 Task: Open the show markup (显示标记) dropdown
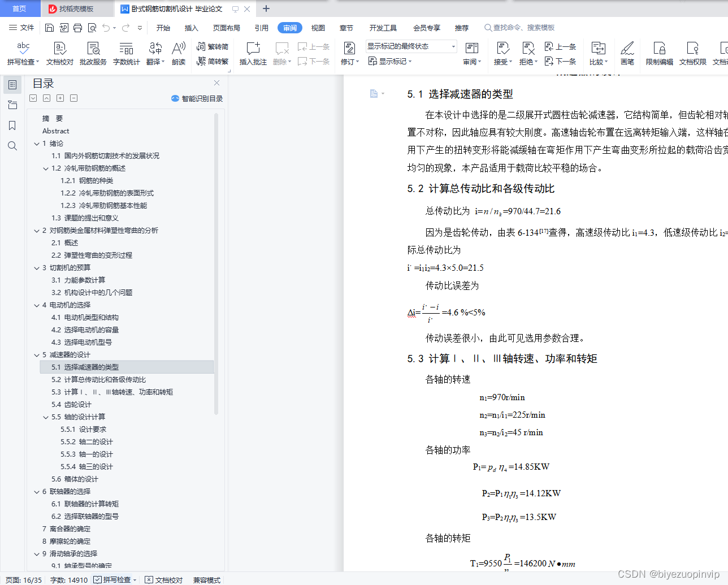[390, 61]
